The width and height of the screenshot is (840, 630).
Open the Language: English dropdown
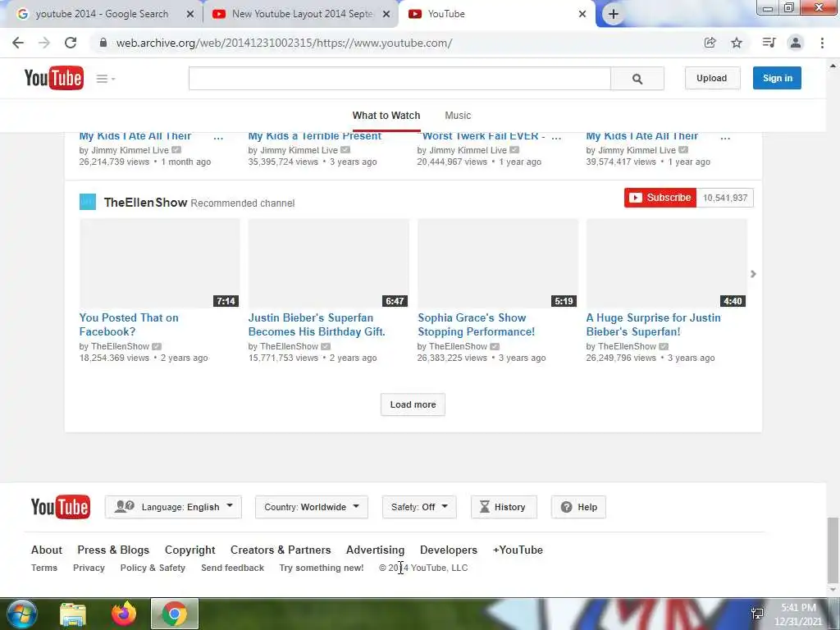(174, 507)
